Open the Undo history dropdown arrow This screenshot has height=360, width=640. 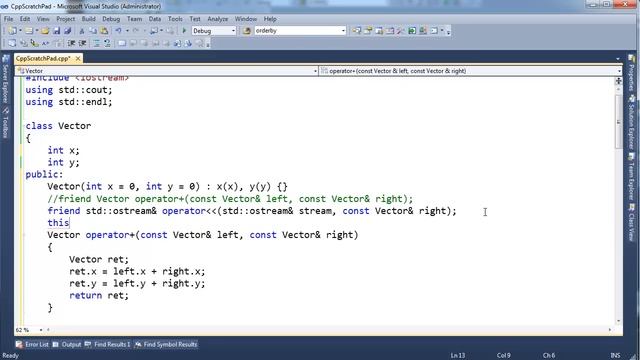[x=127, y=31]
